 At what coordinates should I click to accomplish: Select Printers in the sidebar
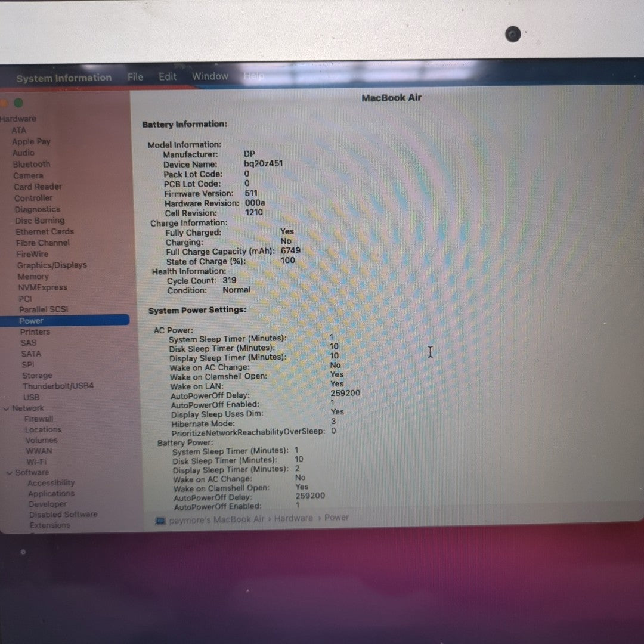35,332
